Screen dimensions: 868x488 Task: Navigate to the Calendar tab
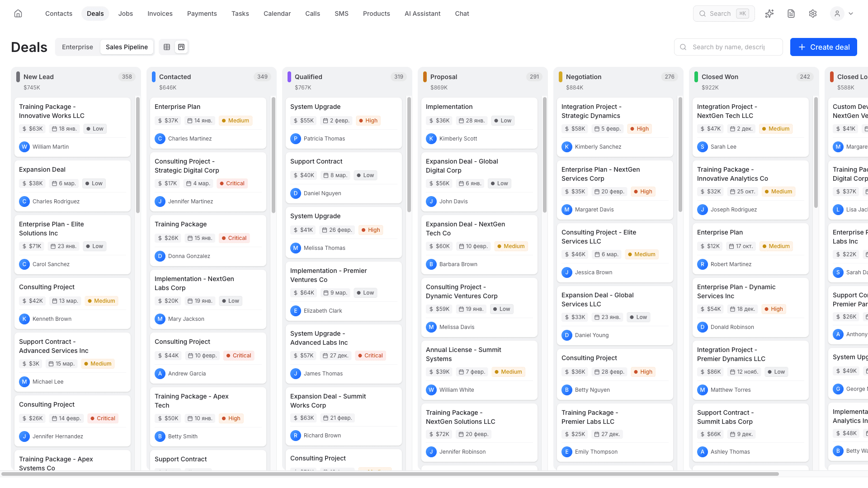pos(277,14)
